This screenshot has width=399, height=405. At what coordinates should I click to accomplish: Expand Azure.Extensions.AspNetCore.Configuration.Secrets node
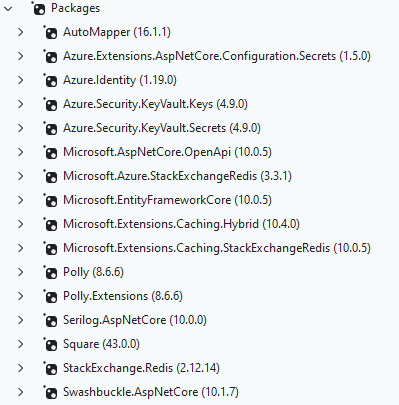21,56
